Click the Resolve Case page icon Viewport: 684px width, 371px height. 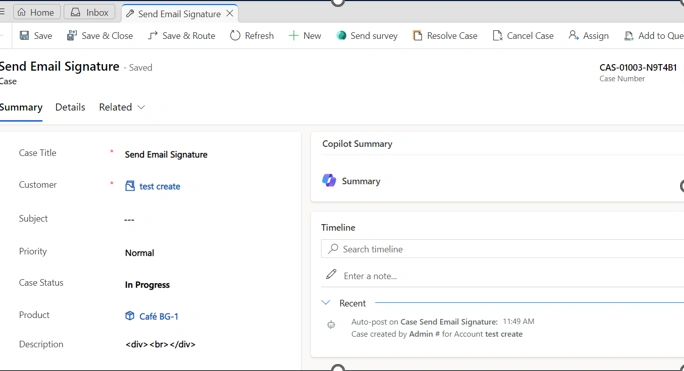tap(417, 35)
